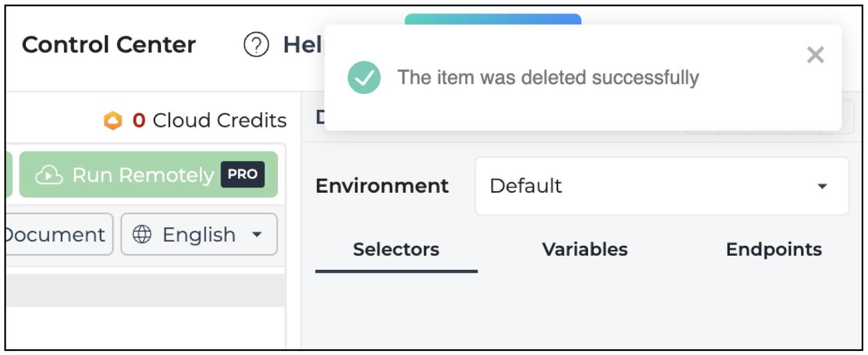Click the item deleted successfully message

tap(548, 78)
